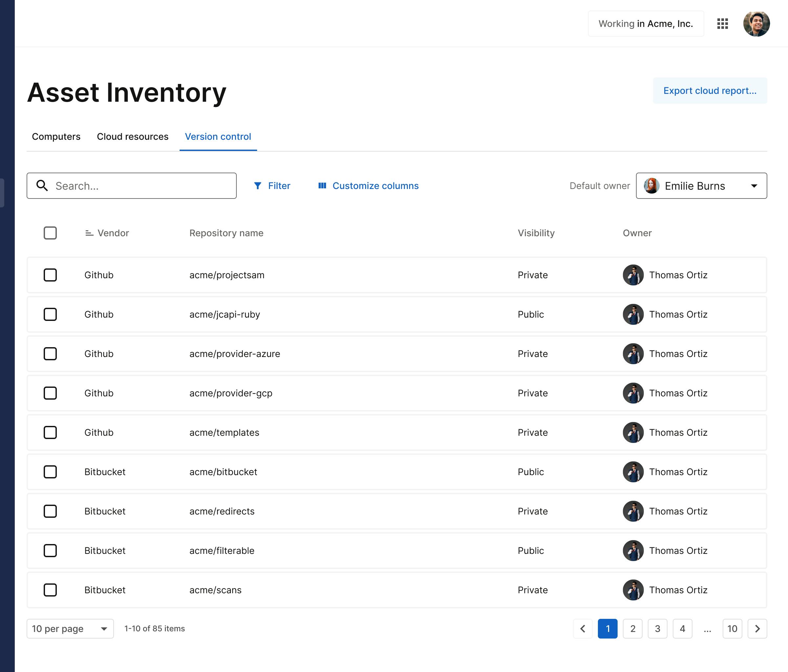Image resolution: width=788 pixels, height=672 pixels.
Task: Switch to the Computers tab
Action: point(56,136)
